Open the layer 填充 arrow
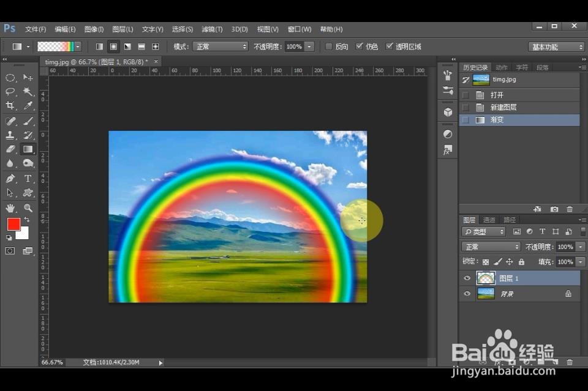The height and width of the screenshot is (391, 588). [581, 262]
